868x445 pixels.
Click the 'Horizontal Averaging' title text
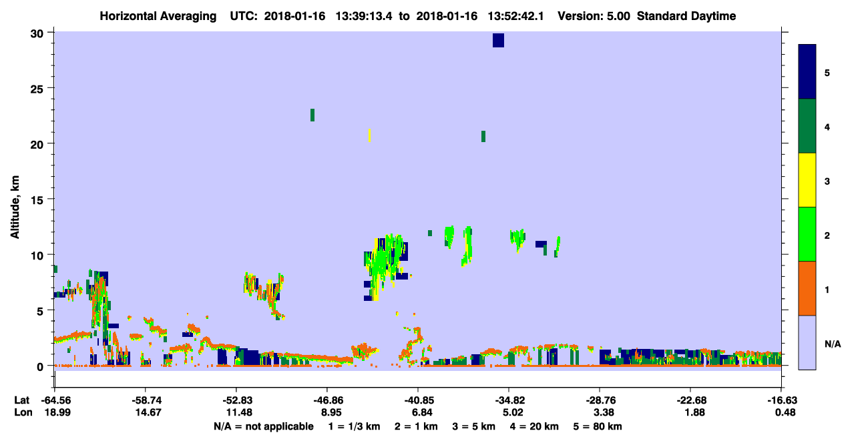point(158,16)
